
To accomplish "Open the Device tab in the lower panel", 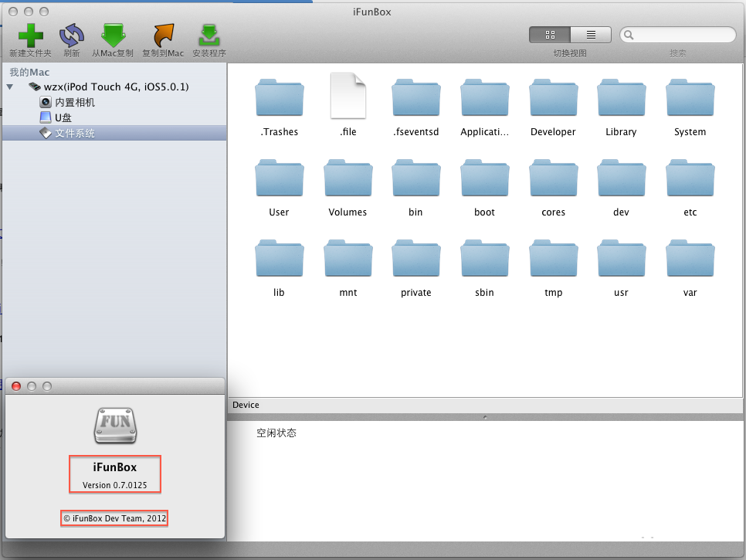I will (246, 405).
